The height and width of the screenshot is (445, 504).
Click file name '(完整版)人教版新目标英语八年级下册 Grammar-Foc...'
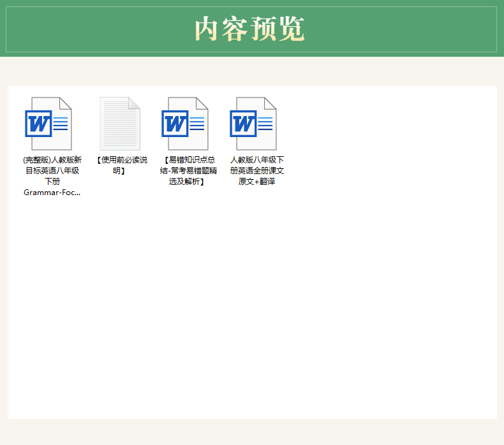[52, 176]
